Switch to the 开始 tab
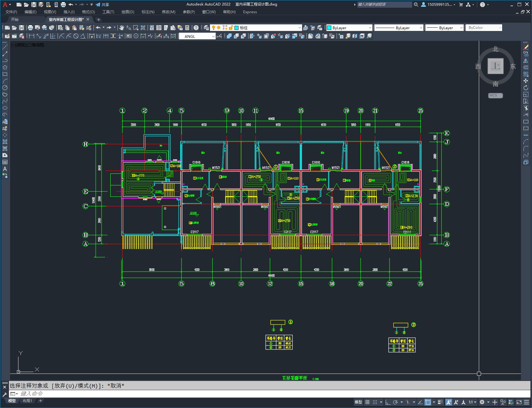 coord(15,19)
